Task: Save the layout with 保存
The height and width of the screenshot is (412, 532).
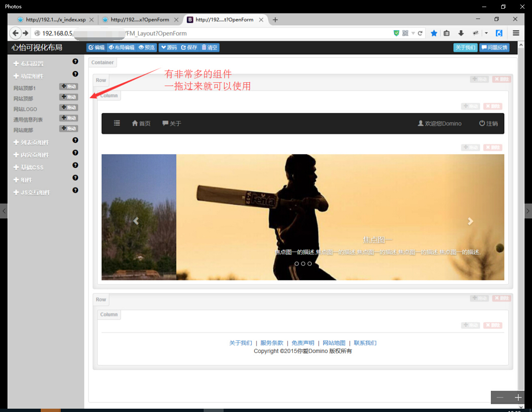Action: 189,48
